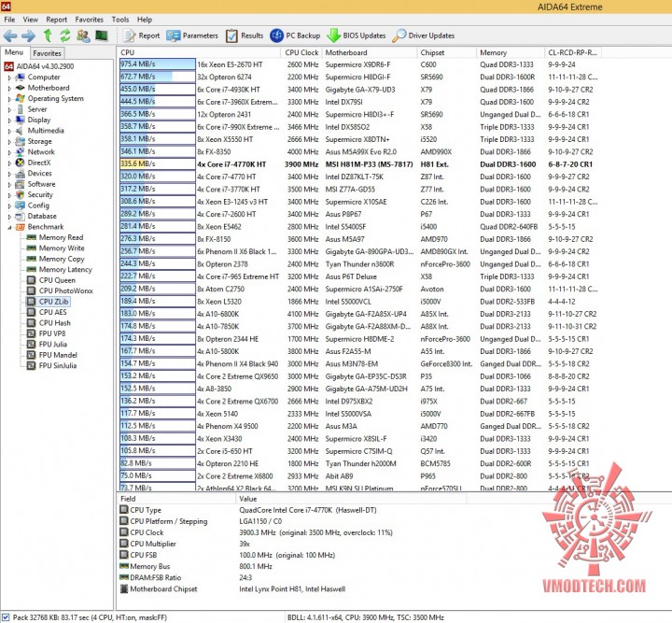Sort by the Memory column header
672x623 pixels.
tap(511, 52)
